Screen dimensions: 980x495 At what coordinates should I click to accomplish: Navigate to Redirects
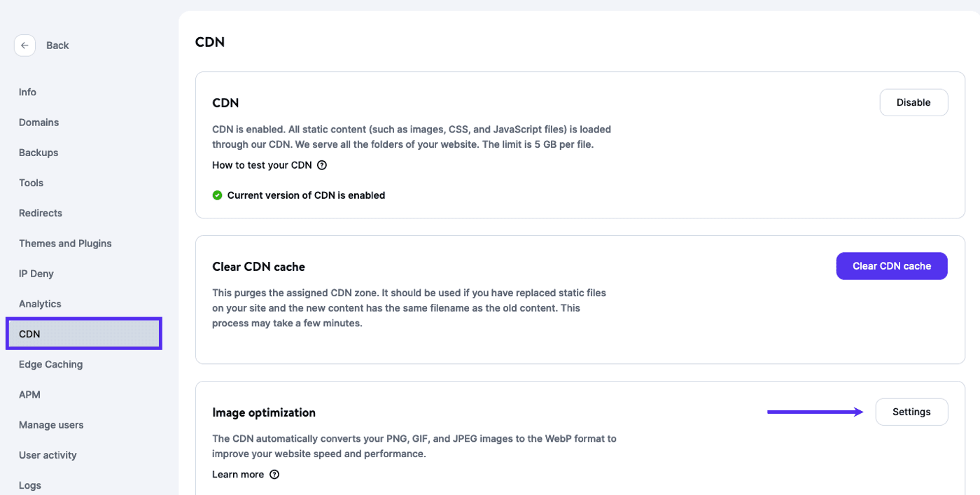[x=40, y=213]
